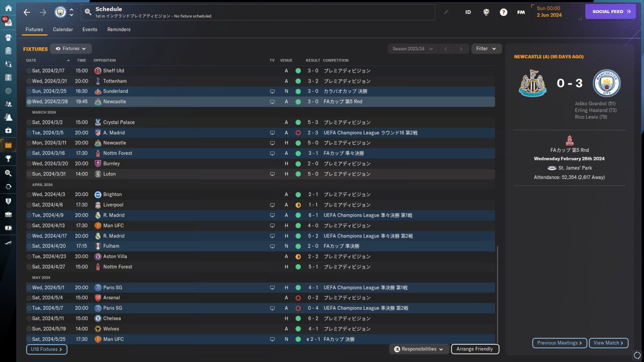
Task: Switch to the Reminders tab
Action: point(119,30)
